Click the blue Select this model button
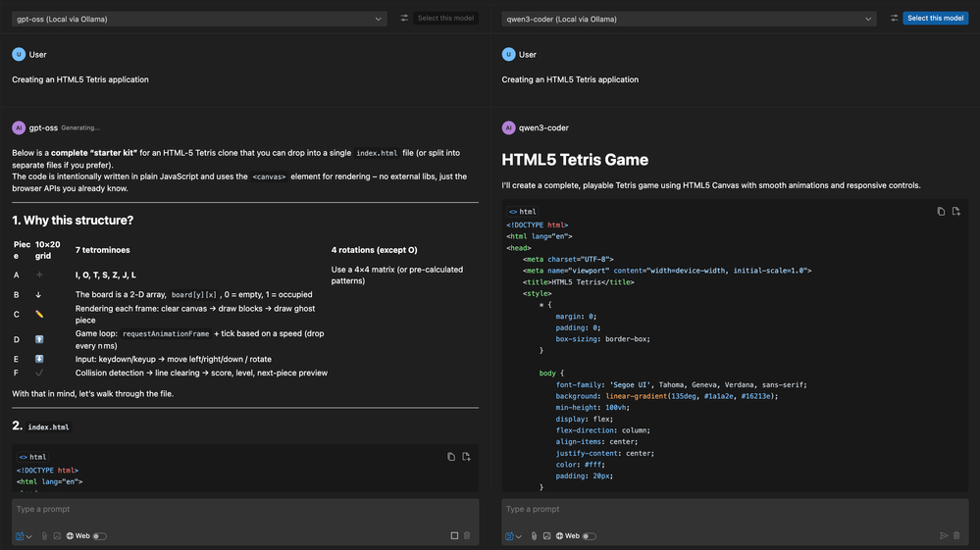This screenshot has width=980, height=550. pos(935,18)
